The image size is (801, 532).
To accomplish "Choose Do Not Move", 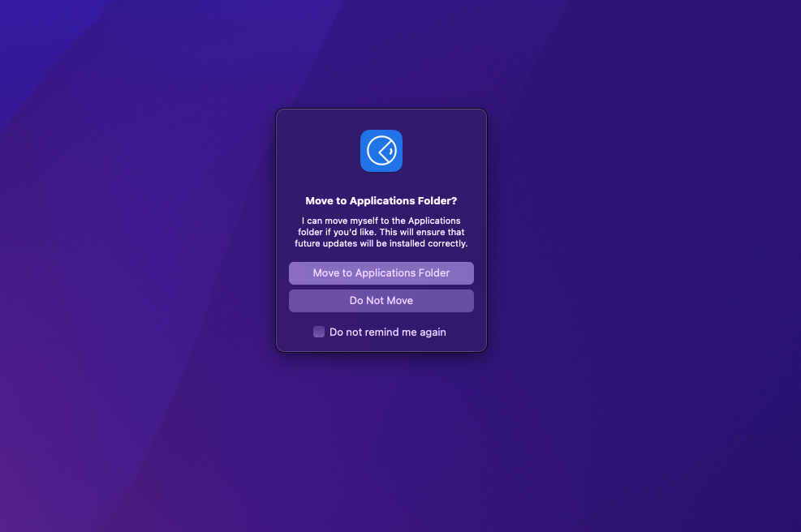I will point(381,301).
